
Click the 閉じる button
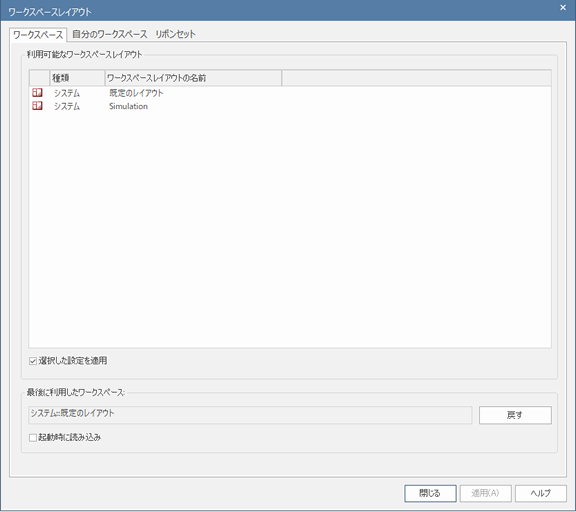[430, 493]
